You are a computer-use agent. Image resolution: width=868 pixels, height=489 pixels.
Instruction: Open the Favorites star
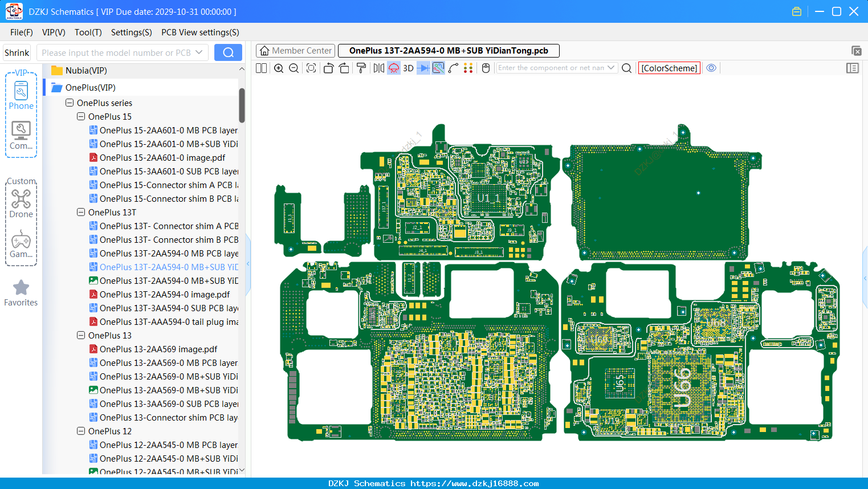pyautogui.click(x=21, y=293)
